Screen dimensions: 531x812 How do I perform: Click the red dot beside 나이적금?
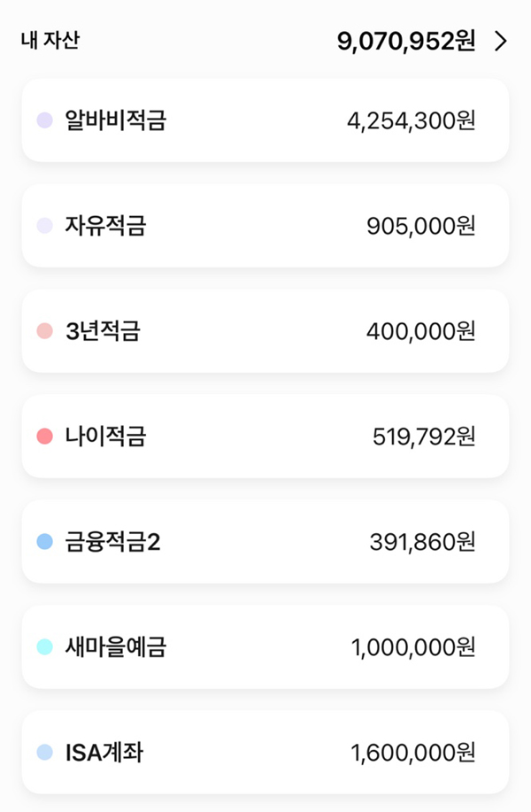click(x=45, y=437)
